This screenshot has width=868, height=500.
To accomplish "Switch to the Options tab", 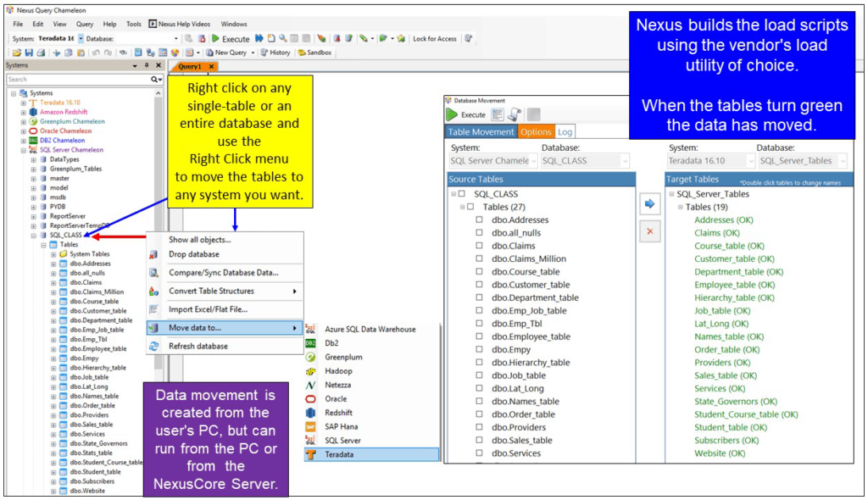I will pyautogui.click(x=536, y=132).
